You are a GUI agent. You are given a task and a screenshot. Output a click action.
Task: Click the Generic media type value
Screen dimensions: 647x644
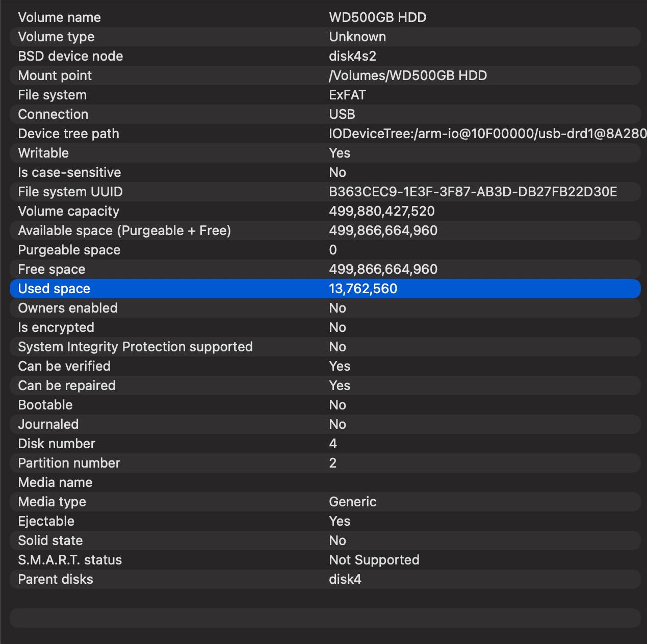pyautogui.click(x=353, y=502)
